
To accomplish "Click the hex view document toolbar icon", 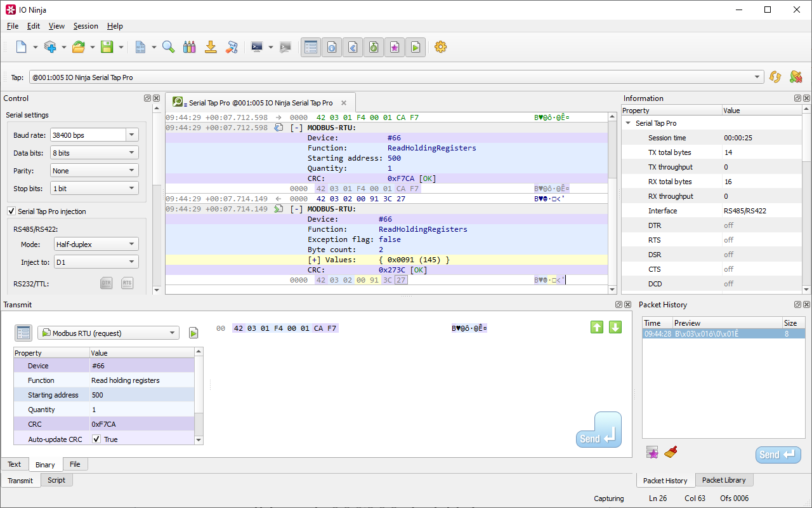I will (x=140, y=47).
